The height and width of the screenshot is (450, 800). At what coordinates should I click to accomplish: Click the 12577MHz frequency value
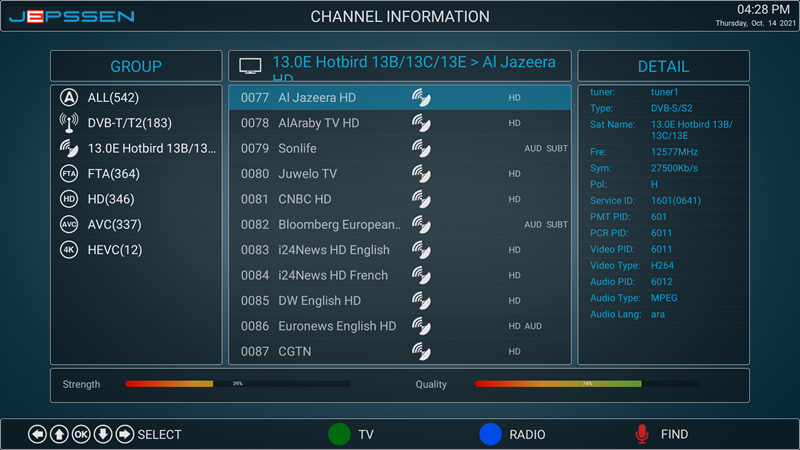(x=674, y=152)
